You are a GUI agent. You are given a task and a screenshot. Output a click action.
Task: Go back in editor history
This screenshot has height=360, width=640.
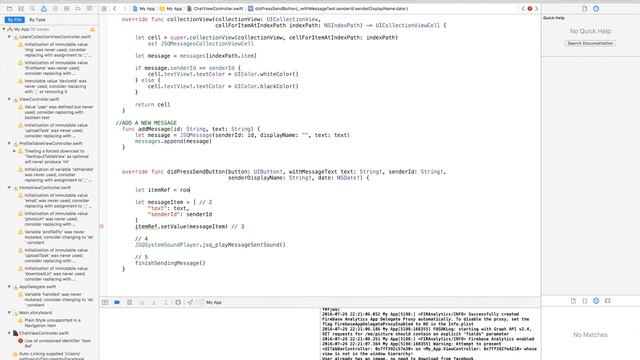pyautogui.click(x=115, y=9)
